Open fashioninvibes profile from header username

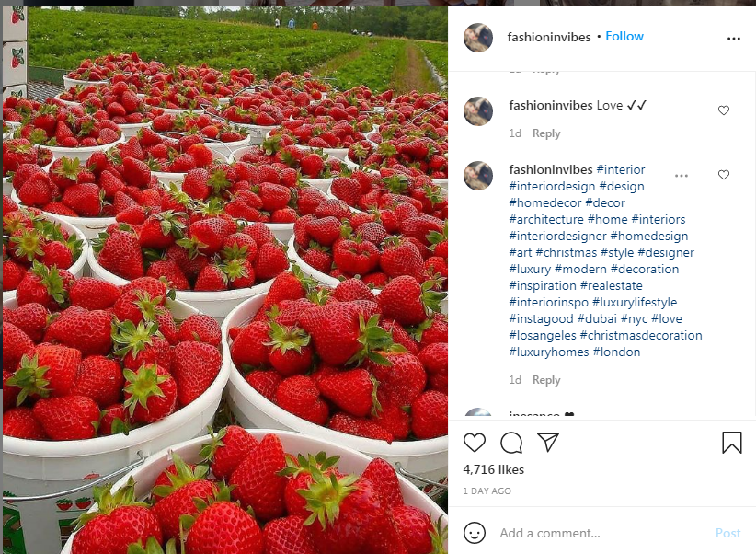(x=549, y=37)
